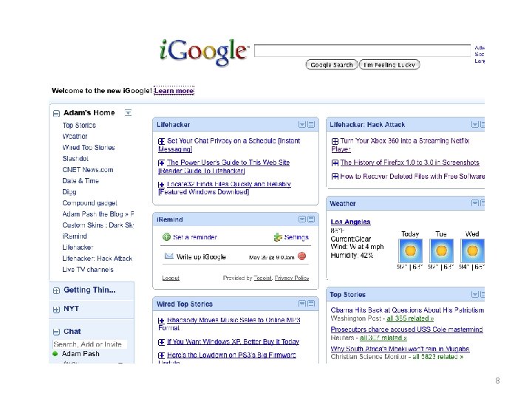This screenshot has height=399, width=532.
Task: Select Top Stories in the sidebar
Action: coord(79,125)
